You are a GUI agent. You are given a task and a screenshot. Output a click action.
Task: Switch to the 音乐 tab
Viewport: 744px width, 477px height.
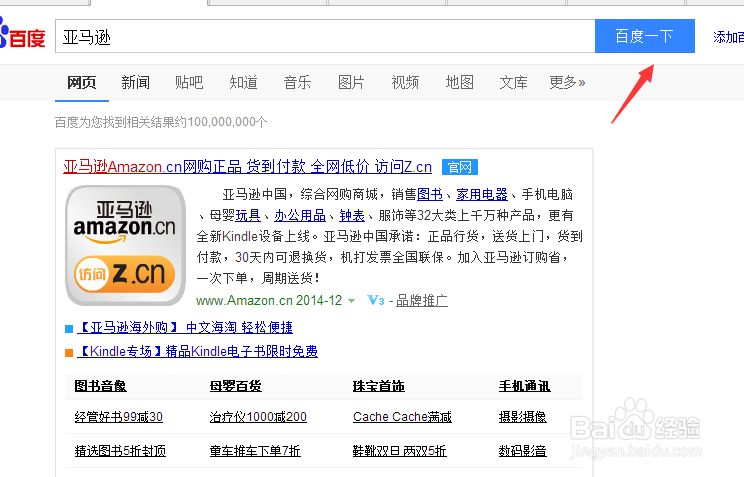pos(298,83)
